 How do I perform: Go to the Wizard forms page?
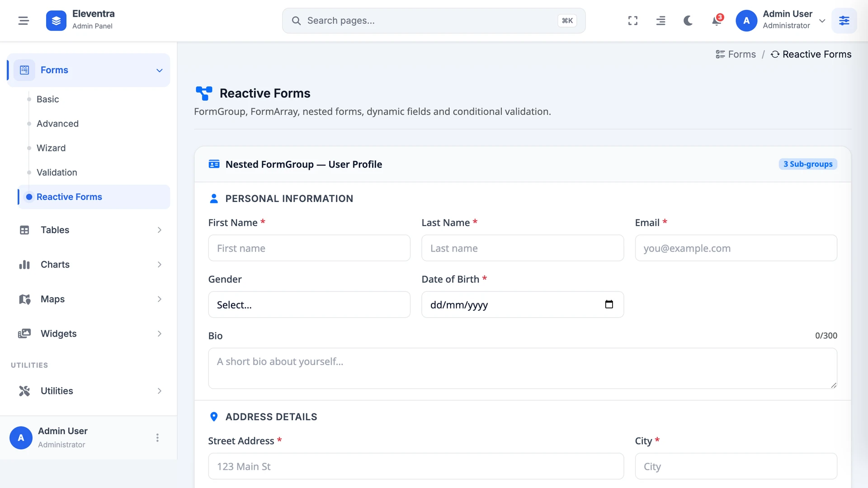click(x=51, y=148)
